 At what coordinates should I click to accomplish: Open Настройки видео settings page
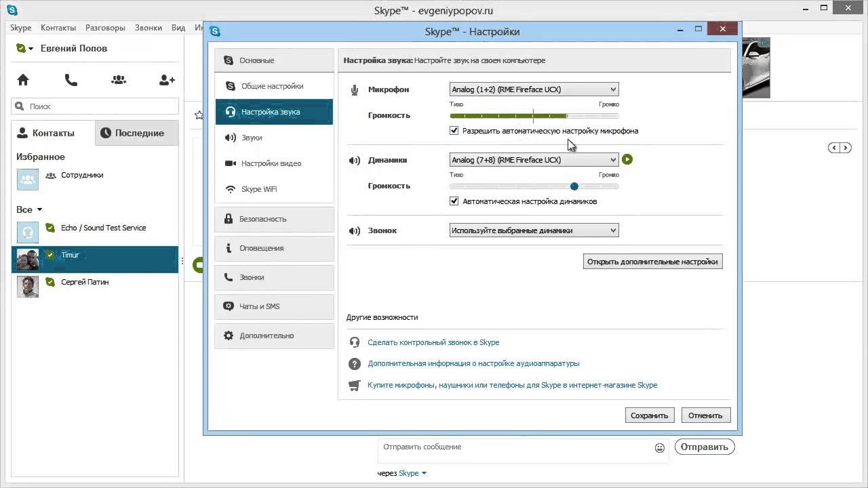(x=274, y=163)
